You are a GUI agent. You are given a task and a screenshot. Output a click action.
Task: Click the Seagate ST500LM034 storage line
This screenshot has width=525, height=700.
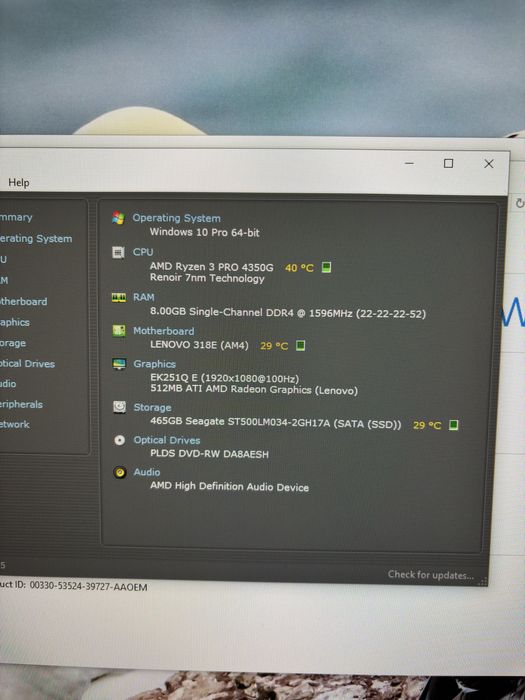[276, 422]
